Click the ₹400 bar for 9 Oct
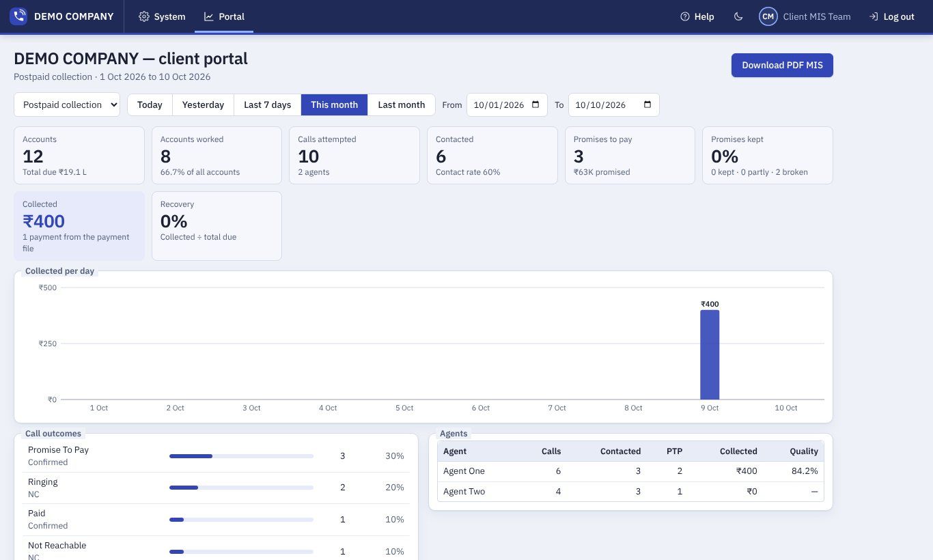Image resolution: width=933 pixels, height=560 pixels. click(710, 354)
